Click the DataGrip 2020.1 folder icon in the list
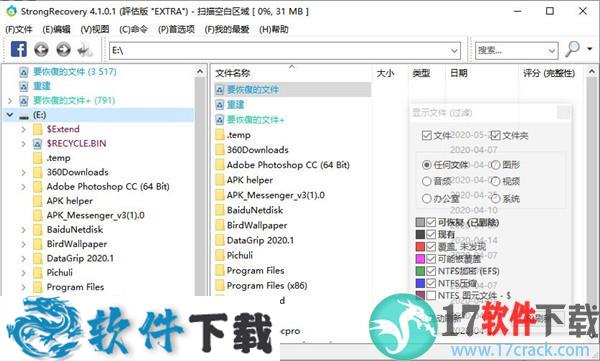This screenshot has height=361, width=600. point(220,240)
